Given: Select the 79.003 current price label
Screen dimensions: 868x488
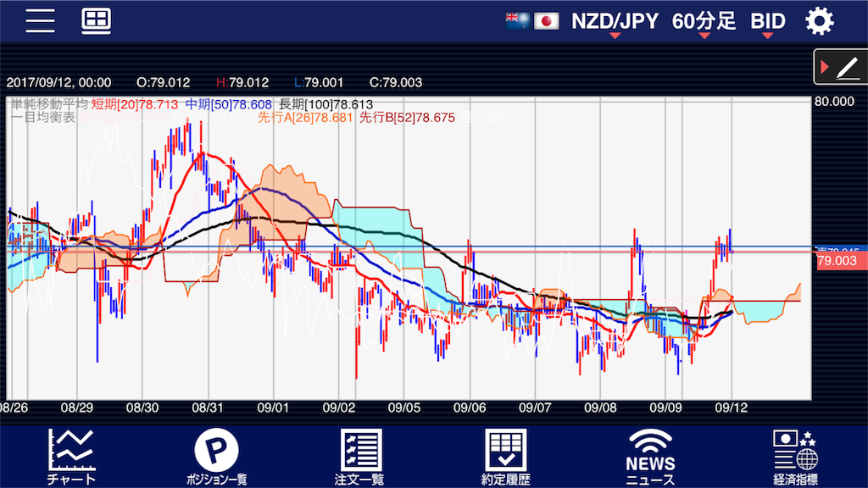Looking at the screenshot, I should 842,261.
